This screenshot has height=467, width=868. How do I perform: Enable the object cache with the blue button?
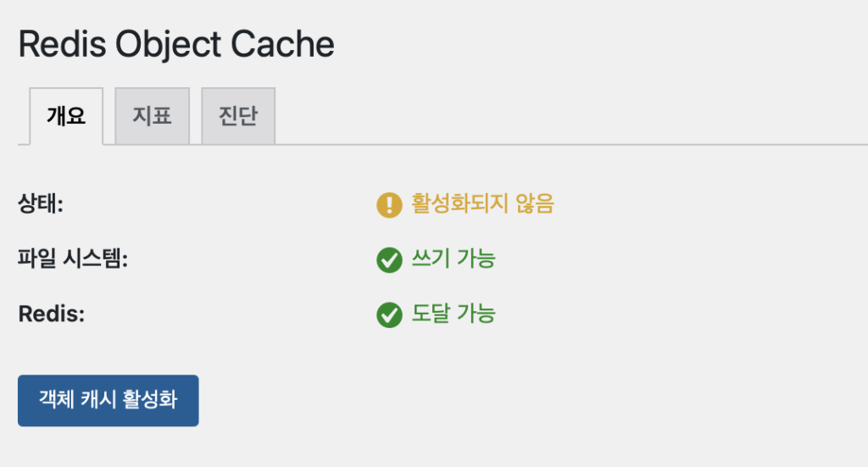pos(108,401)
